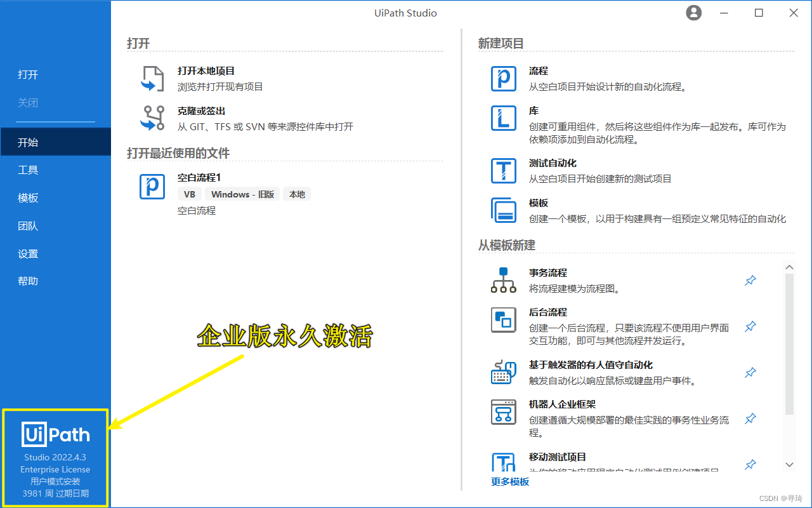812x508 pixels.
Task: Click 克隆或签出 title
Action: click(201, 111)
